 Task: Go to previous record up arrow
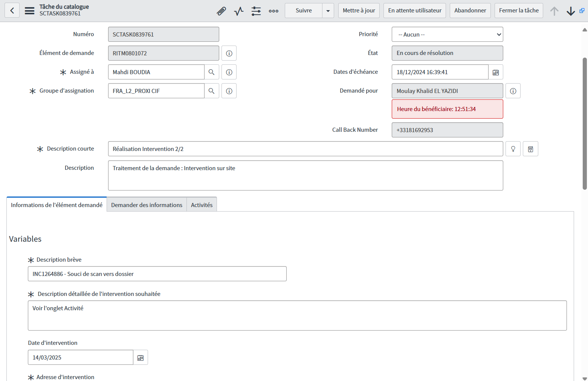coord(554,11)
